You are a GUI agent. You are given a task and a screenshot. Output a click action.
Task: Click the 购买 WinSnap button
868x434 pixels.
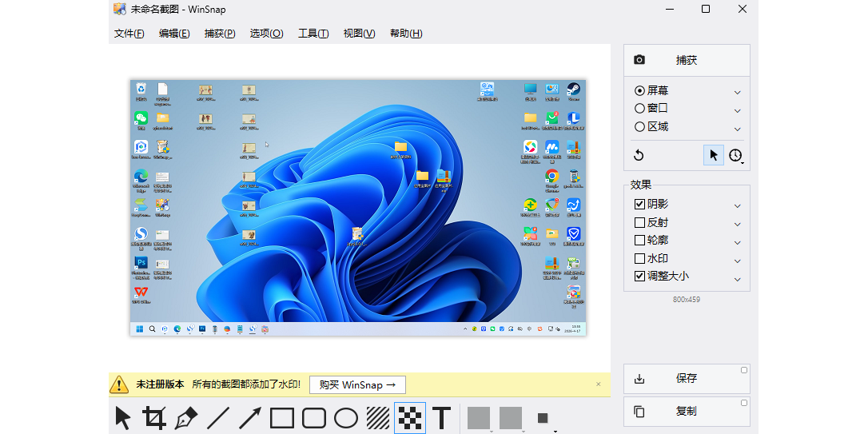[x=357, y=385]
